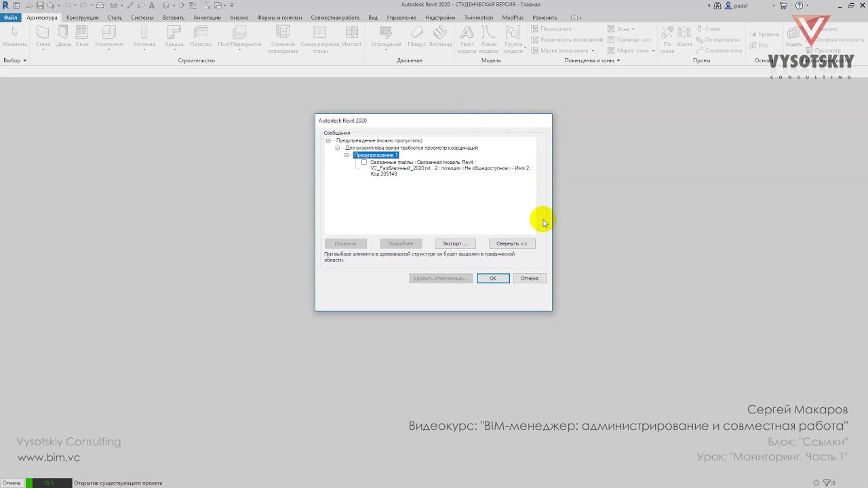Click the Уровень (Level) tool
868x488 pixels.
click(x=764, y=35)
